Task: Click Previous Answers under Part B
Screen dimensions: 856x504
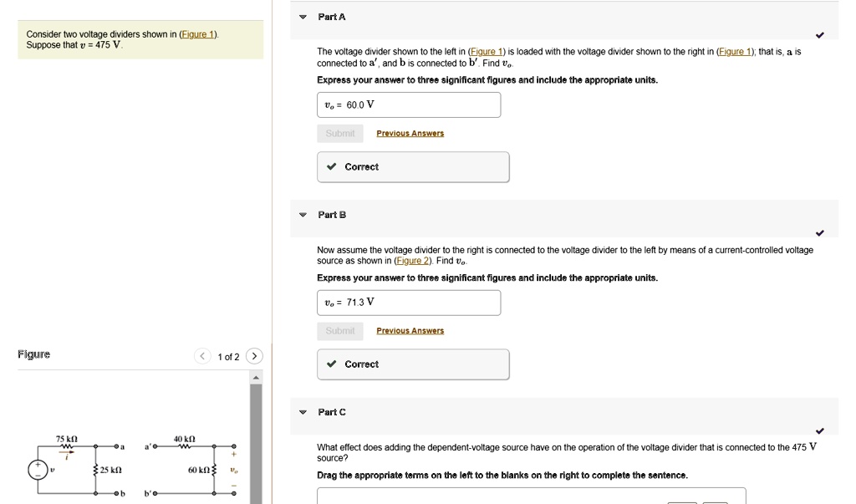Action: [x=410, y=330]
